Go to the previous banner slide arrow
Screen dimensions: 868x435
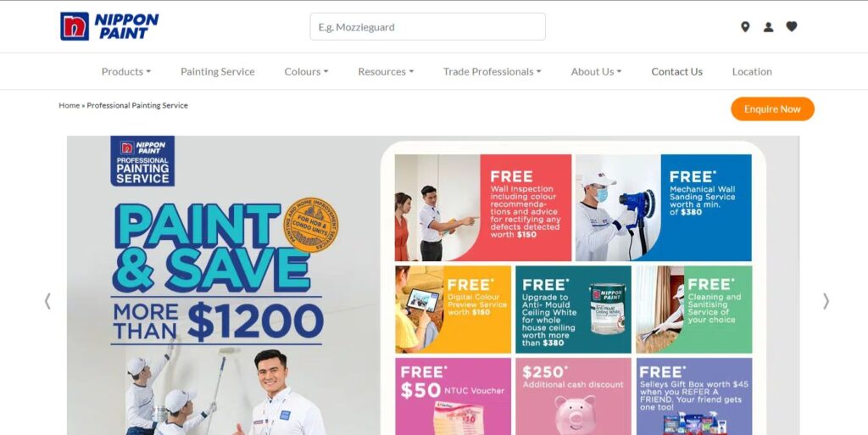pyautogui.click(x=47, y=301)
